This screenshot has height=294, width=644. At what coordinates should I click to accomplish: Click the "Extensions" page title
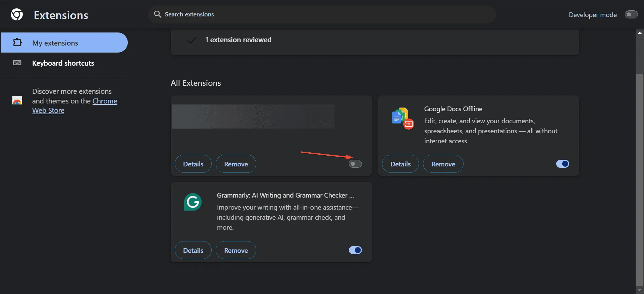[x=61, y=15]
